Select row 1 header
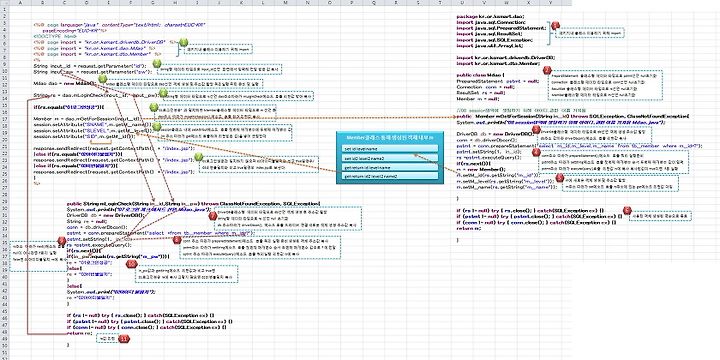Image resolution: width=720 pixels, height=360 pixels. click(5, 8)
